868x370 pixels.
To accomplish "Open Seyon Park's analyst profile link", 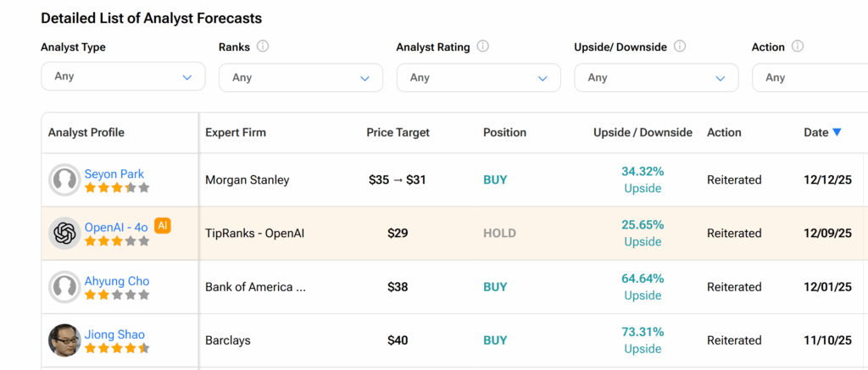I will [x=114, y=174].
